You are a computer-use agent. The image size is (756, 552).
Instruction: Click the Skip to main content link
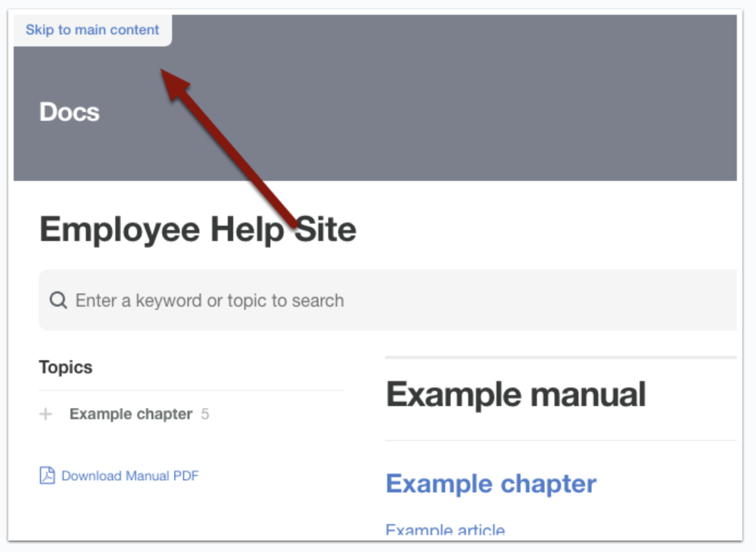coord(92,30)
